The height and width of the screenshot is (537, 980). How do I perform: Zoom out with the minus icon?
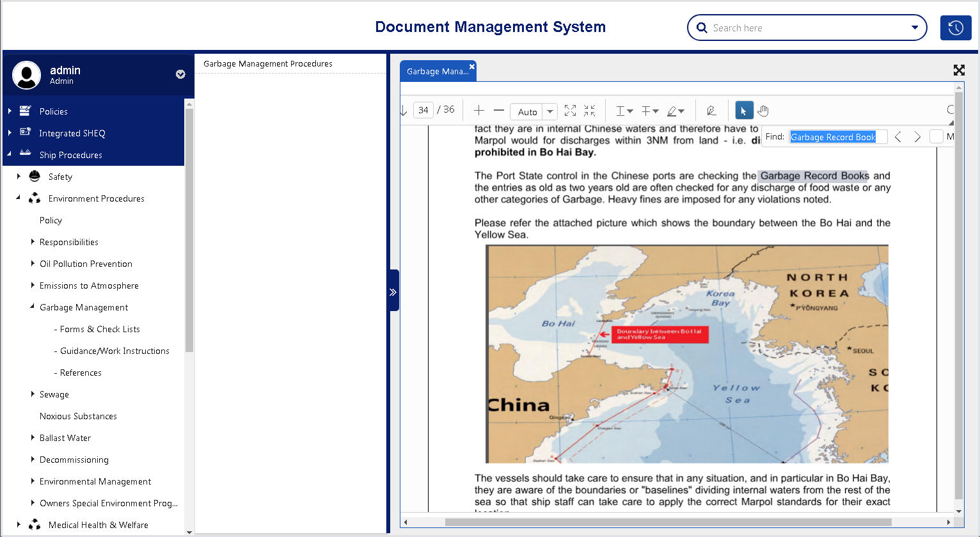(x=499, y=110)
